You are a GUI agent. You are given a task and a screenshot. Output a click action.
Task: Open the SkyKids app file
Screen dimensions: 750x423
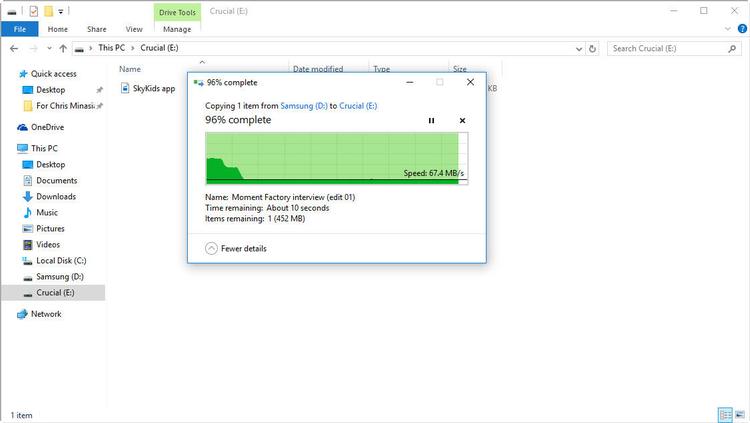pyautogui.click(x=153, y=88)
